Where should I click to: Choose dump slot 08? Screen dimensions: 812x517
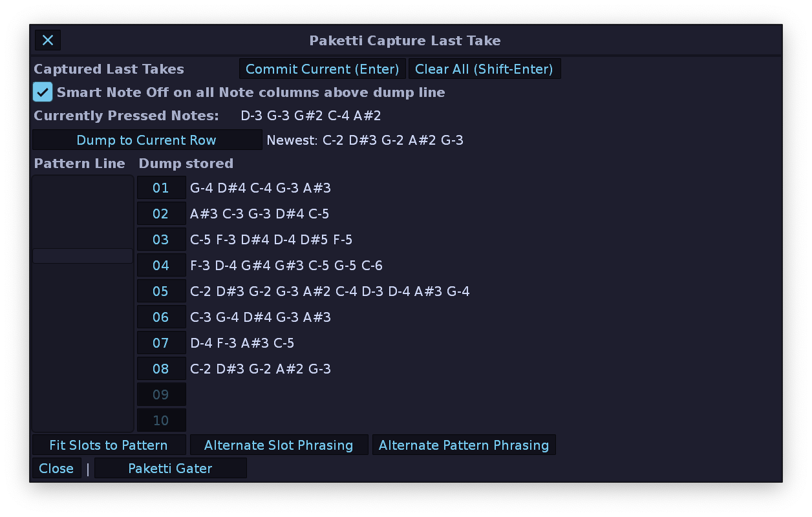[x=161, y=369]
